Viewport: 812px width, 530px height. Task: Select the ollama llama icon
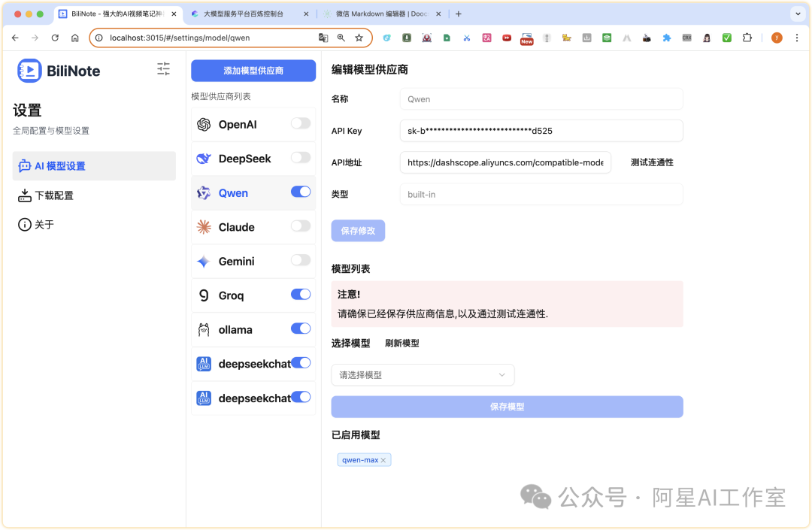click(x=204, y=330)
